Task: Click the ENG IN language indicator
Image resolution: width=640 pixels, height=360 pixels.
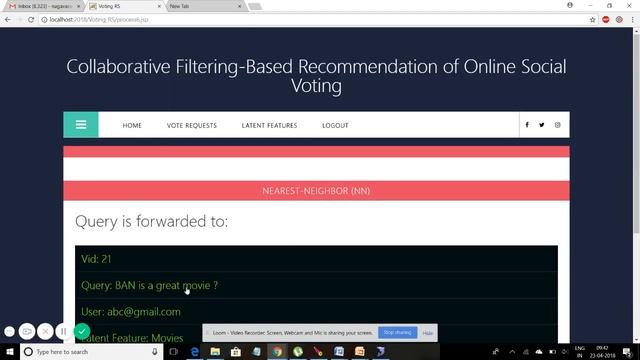Action: (x=580, y=352)
